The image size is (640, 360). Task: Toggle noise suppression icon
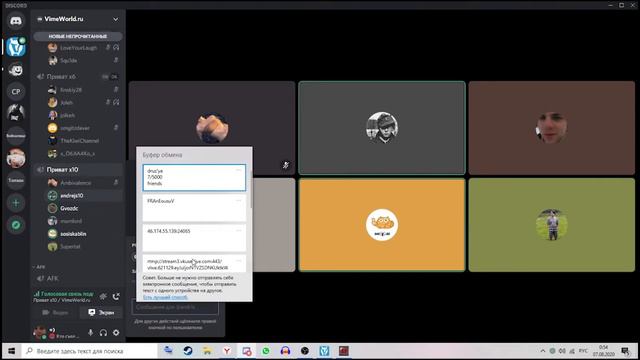click(103, 296)
